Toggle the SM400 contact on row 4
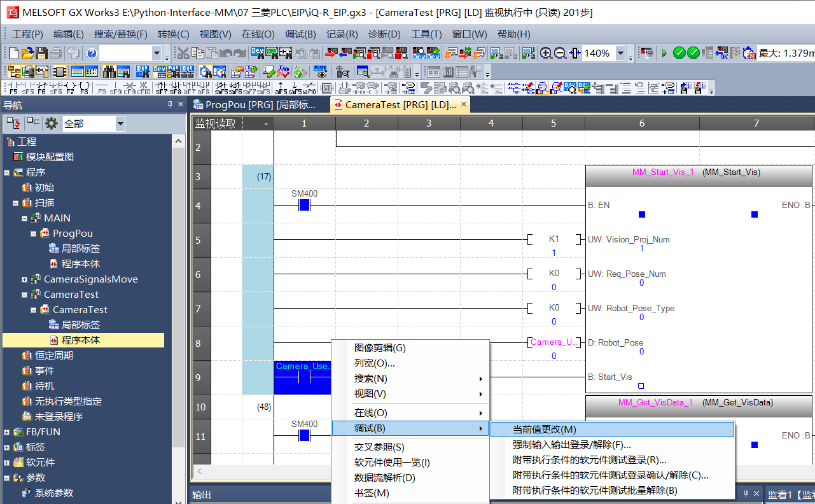The height and width of the screenshot is (504, 815). [304, 205]
